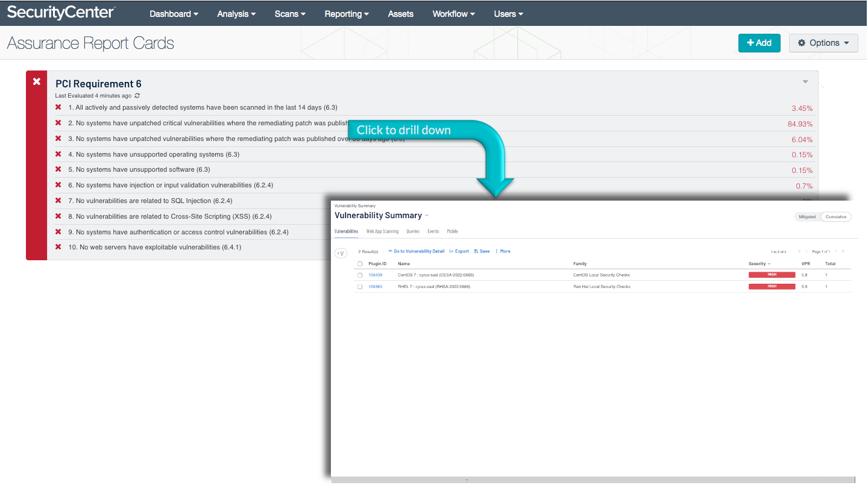The height and width of the screenshot is (494, 868).
Task: Open the Go to Vulnerability Detail link
Action: coord(416,251)
